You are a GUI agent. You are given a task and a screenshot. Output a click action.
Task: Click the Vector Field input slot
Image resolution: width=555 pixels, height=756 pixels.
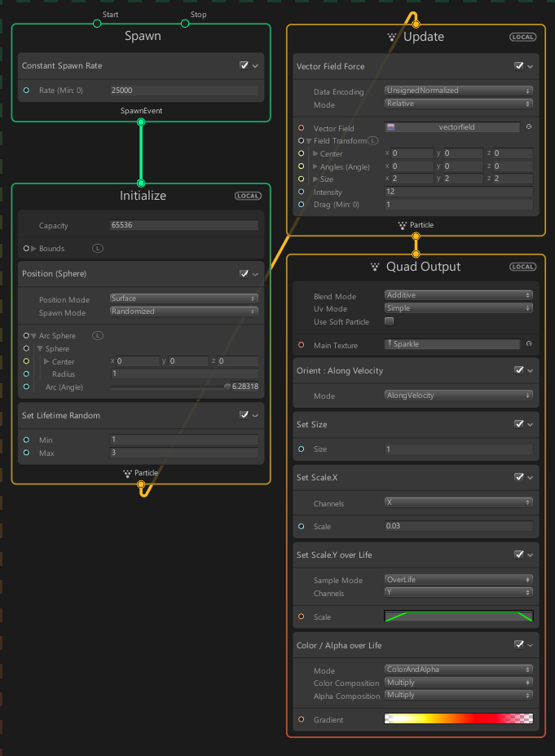click(301, 128)
